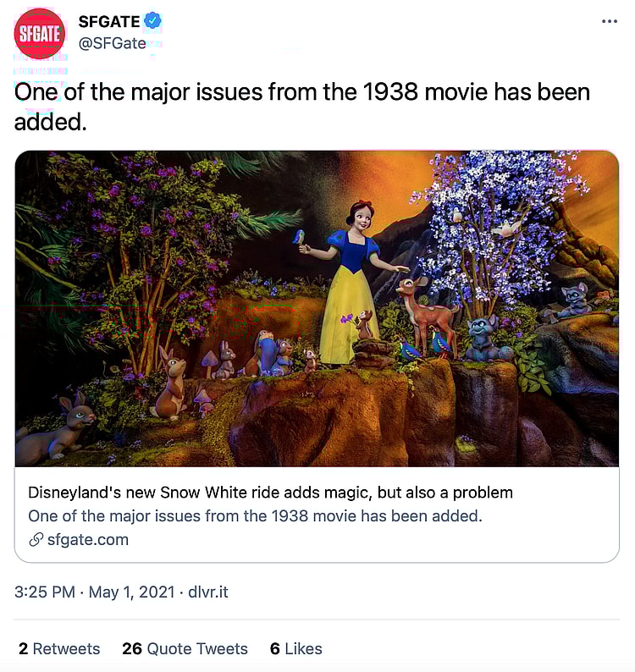This screenshot has width=635, height=672.
Task: Click the blue verified badge icon
Action: 152,20
